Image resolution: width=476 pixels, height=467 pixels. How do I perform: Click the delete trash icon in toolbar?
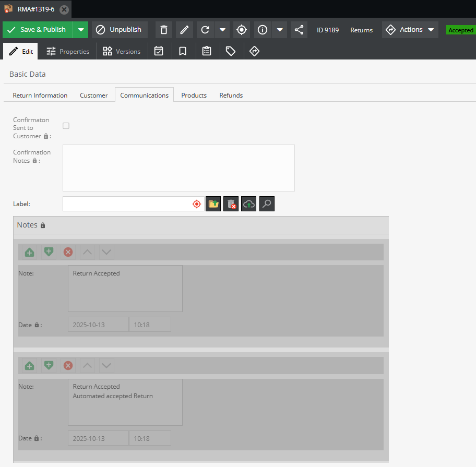click(164, 30)
